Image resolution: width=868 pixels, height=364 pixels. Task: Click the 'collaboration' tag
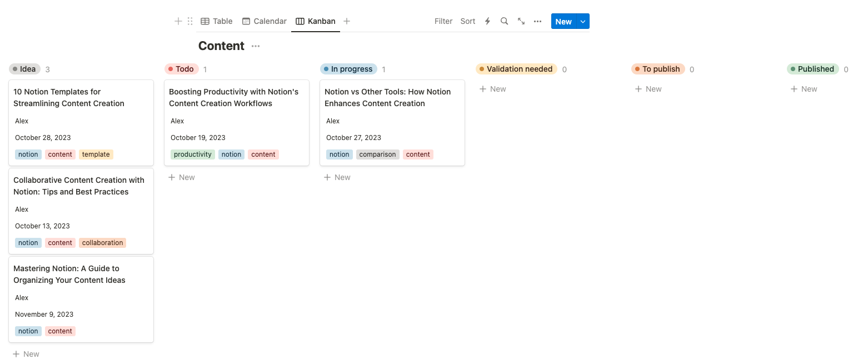pyautogui.click(x=103, y=243)
